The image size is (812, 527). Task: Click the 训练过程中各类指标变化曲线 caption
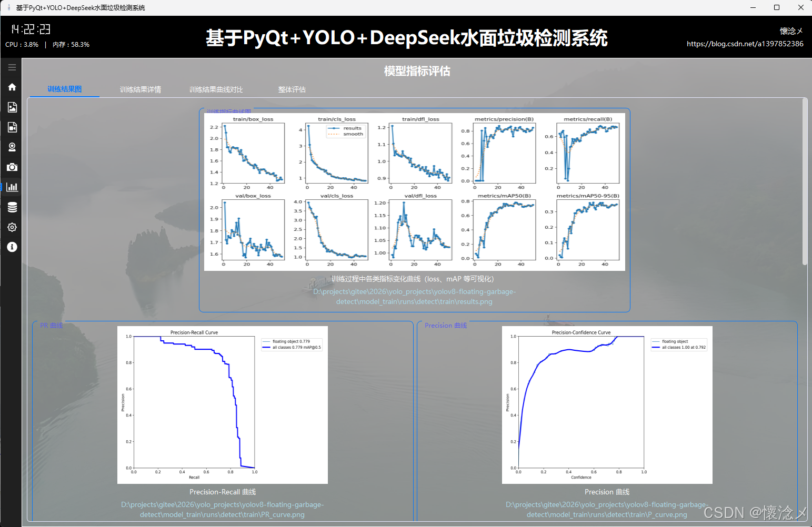[413, 279]
